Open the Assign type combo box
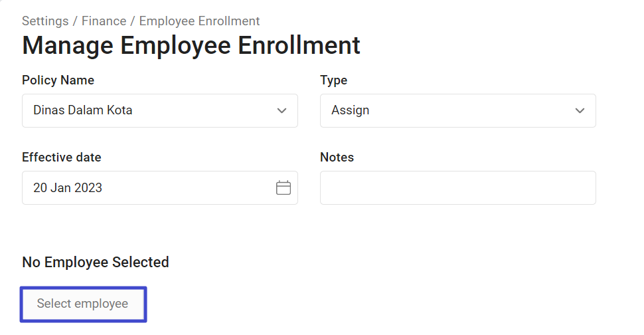This screenshot has width=644, height=335. (458, 110)
